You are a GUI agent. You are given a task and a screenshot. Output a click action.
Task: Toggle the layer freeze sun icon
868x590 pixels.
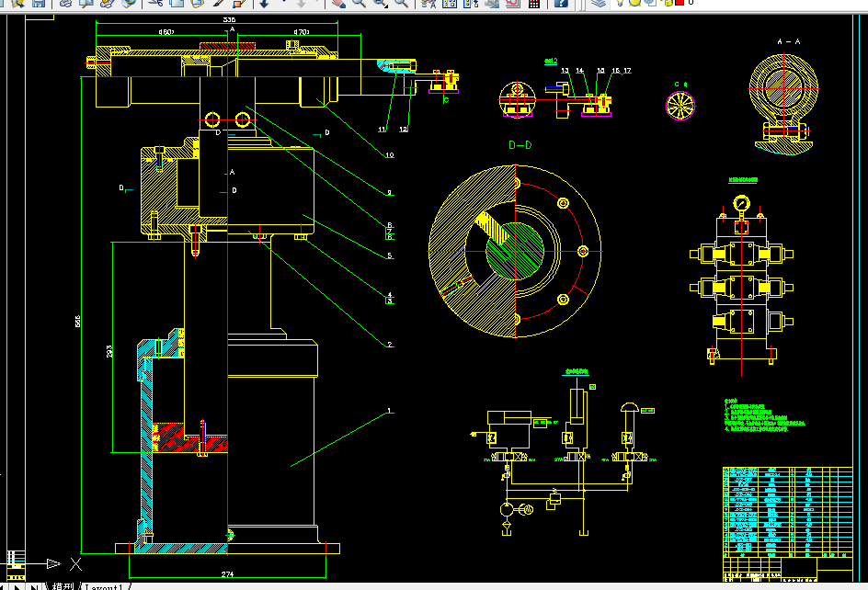(x=634, y=2)
